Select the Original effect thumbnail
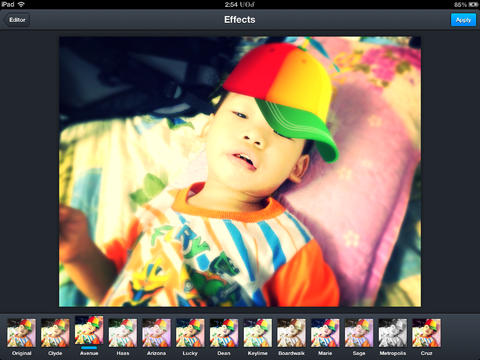Viewport: 480px width, 360px height. click(x=22, y=333)
